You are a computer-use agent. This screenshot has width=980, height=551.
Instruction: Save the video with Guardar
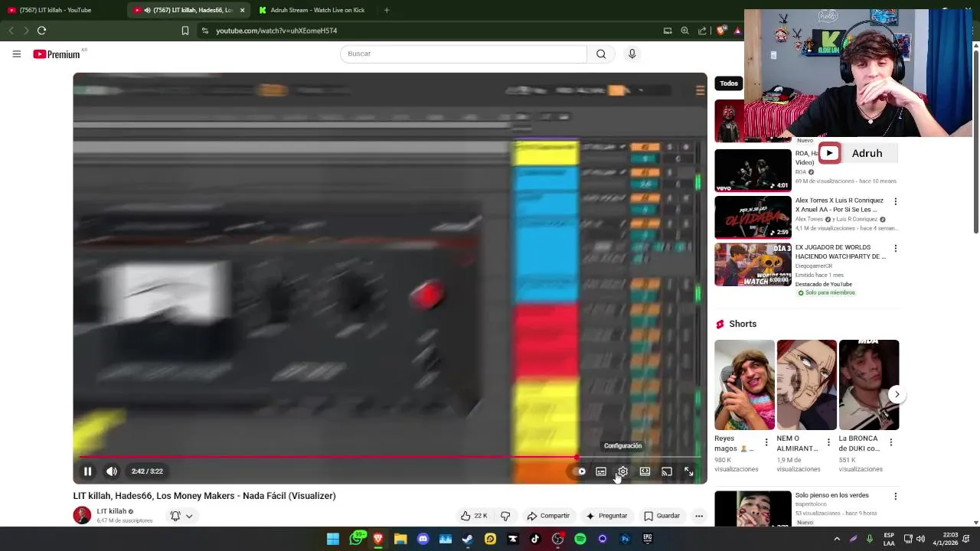coord(661,516)
